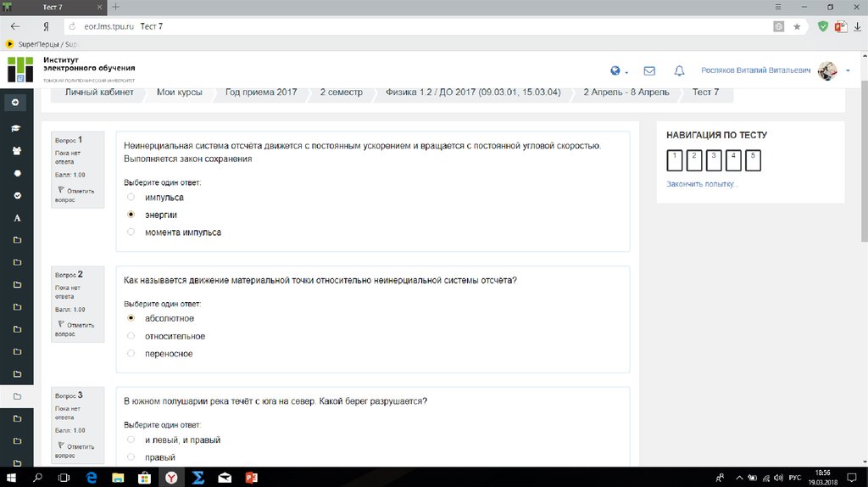The image size is (868, 487).
Task: Click the letter A icon in sidebar
Action: 17,218
